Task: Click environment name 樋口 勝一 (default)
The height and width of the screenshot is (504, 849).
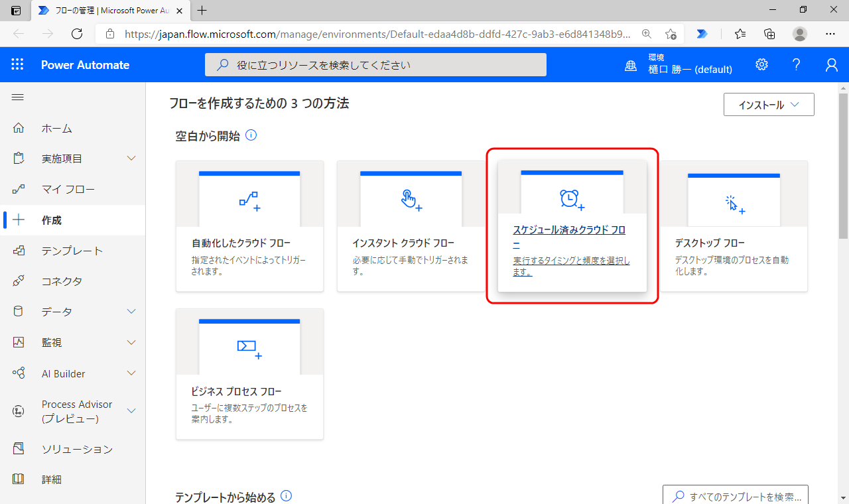Action: [x=690, y=69]
